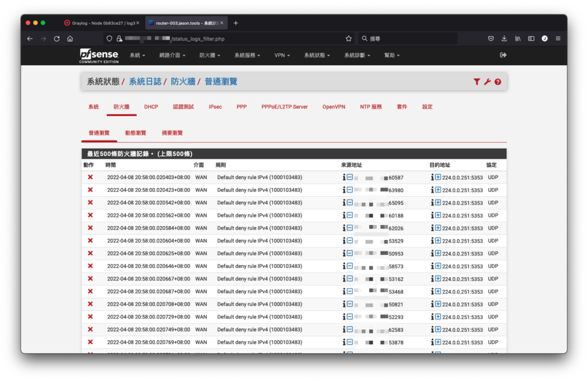588x381 pixels.
Task: Open the wrench log settings icon
Action: click(x=487, y=81)
